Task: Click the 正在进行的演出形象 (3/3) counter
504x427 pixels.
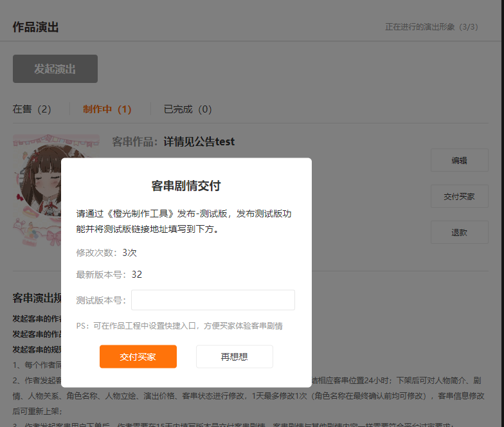Action: point(431,27)
